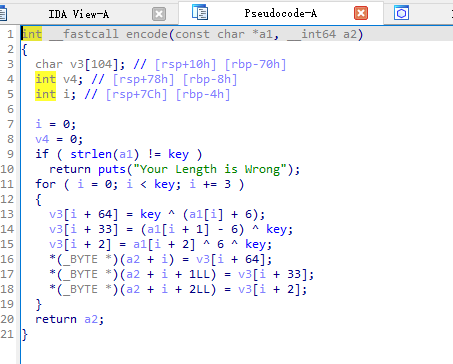Click the key variable in the if condition
This screenshot has width=453, height=364.
178,154
